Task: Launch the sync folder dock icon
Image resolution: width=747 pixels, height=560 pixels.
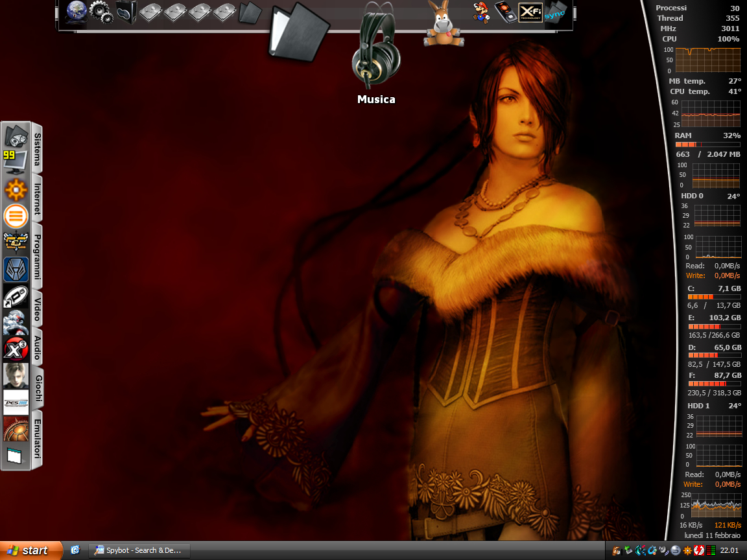Action: [555, 12]
